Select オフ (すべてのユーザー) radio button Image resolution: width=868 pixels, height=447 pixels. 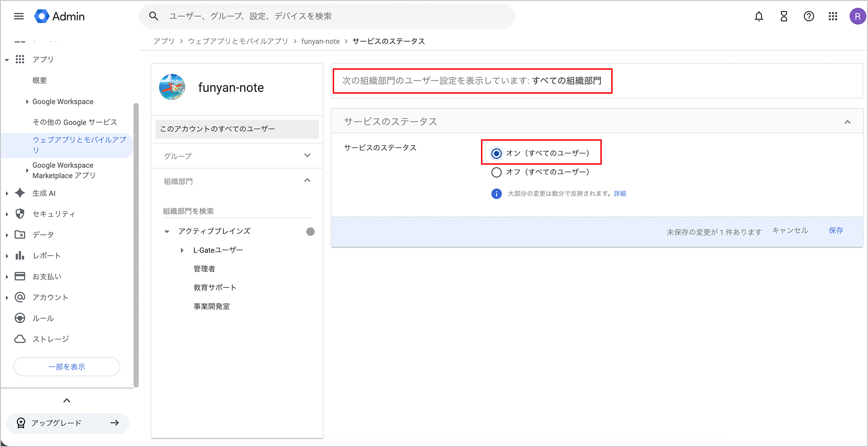[x=496, y=172]
